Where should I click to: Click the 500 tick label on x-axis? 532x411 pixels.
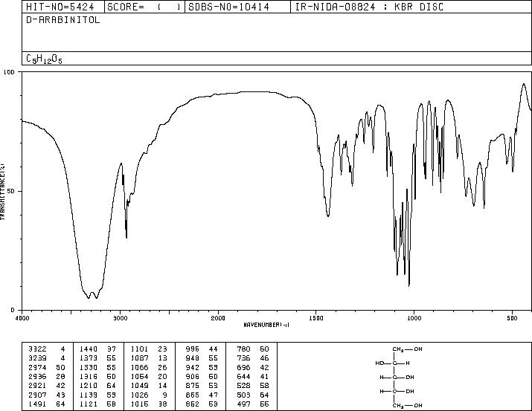click(x=513, y=318)
